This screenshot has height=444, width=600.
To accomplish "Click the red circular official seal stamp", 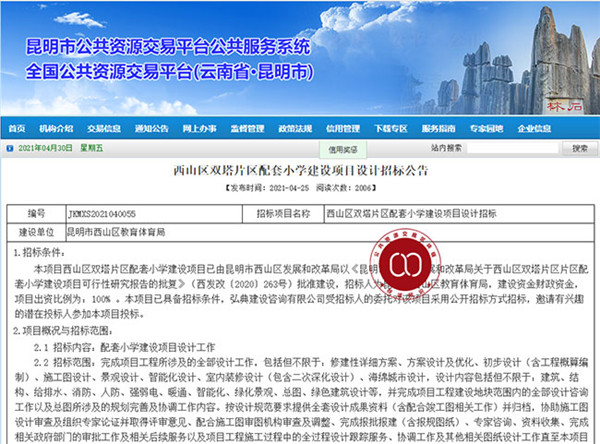I will (401, 264).
